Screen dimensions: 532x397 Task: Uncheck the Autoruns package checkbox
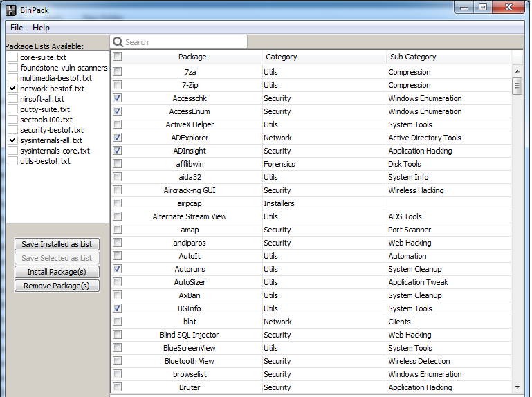(118, 269)
